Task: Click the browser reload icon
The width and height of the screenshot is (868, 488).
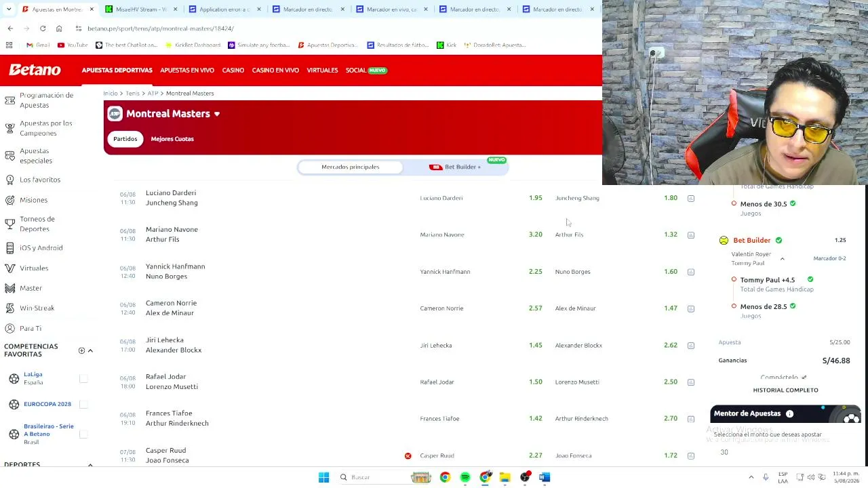Action: click(43, 28)
